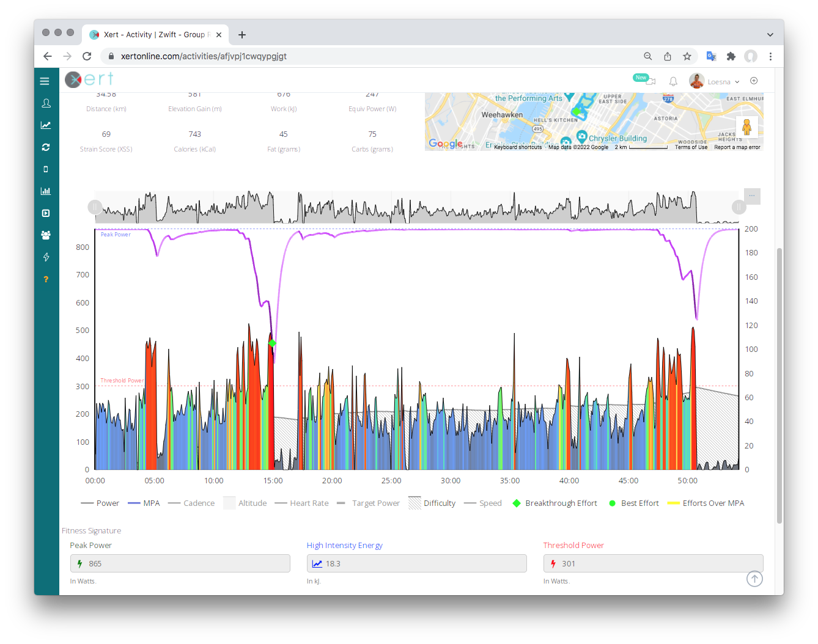Toggle the Speed legend item
Image resolution: width=818 pixels, height=644 pixels.
tap(483, 503)
